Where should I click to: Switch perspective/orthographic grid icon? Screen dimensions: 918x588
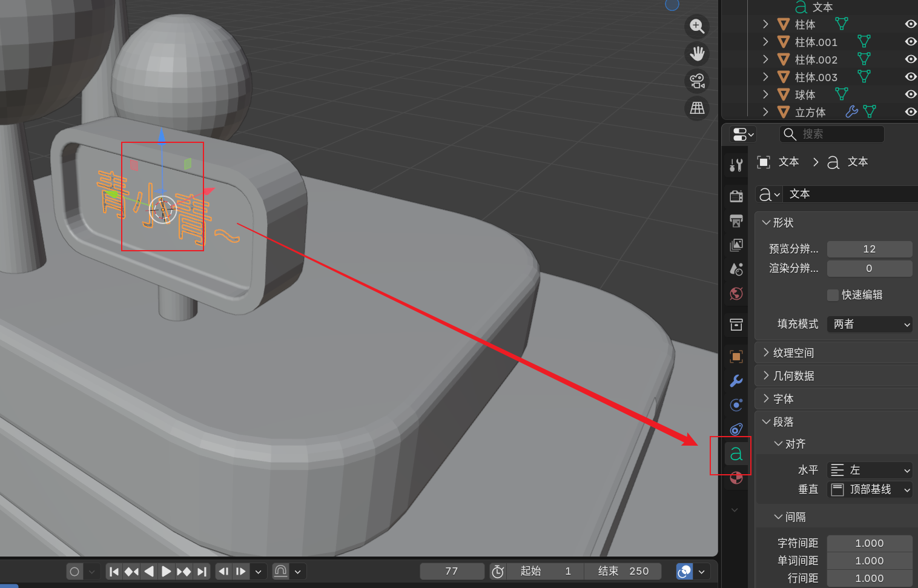click(x=697, y=108)
